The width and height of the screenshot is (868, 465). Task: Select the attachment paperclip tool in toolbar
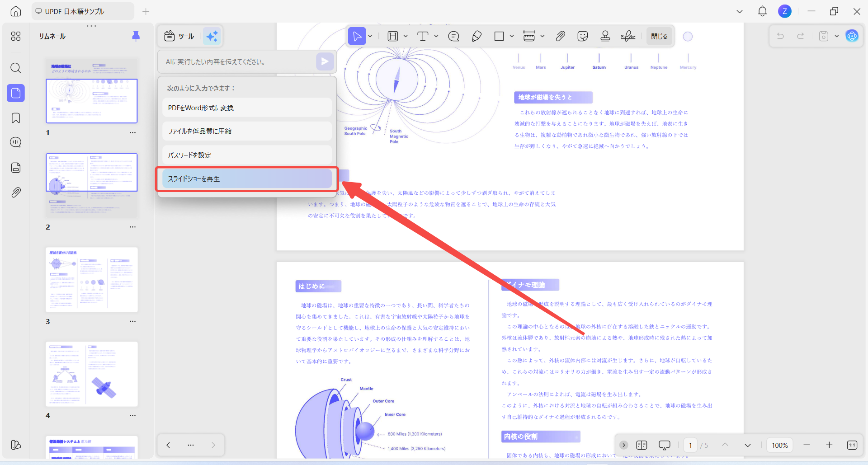pos(560,36)
